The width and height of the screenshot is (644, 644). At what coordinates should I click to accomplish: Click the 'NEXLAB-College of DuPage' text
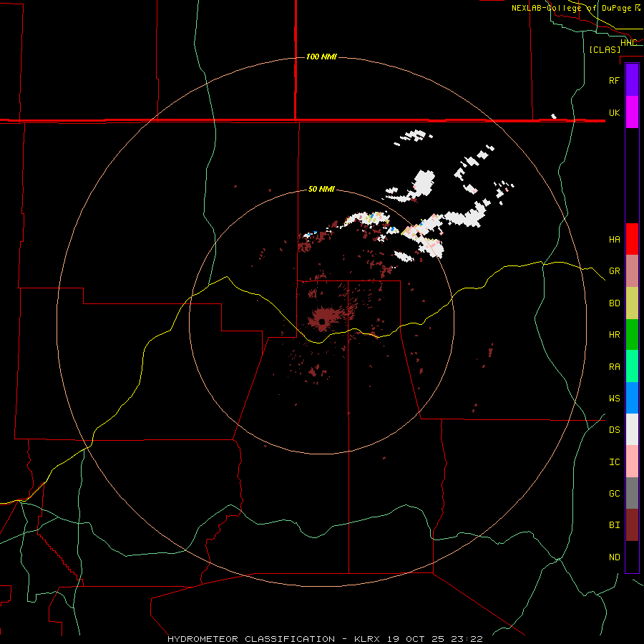(x=571, y=8)
